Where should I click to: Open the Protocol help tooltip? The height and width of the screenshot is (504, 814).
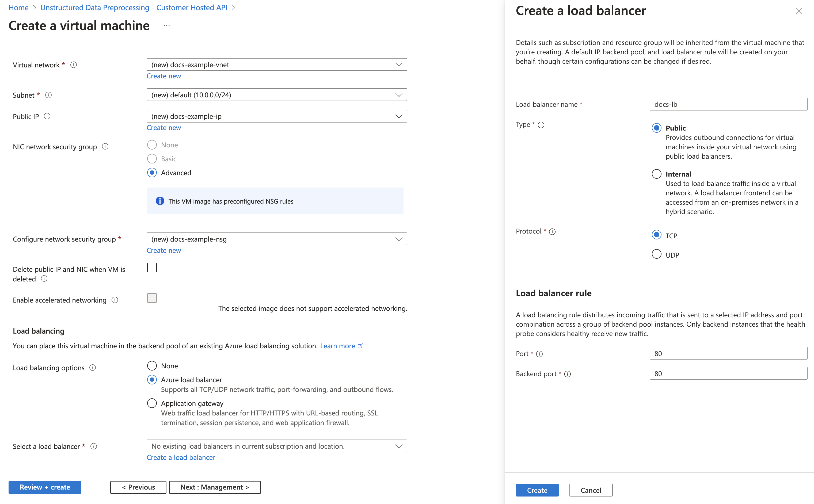552,231
